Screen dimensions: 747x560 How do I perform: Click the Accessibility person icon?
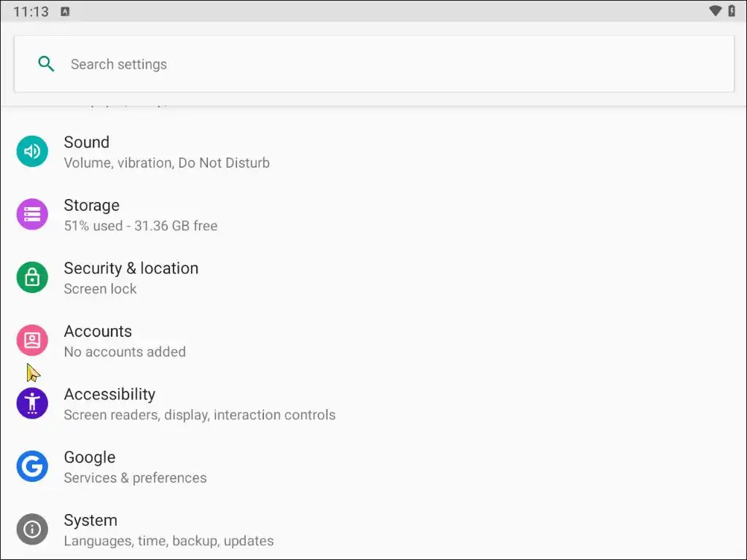point(32,403)
